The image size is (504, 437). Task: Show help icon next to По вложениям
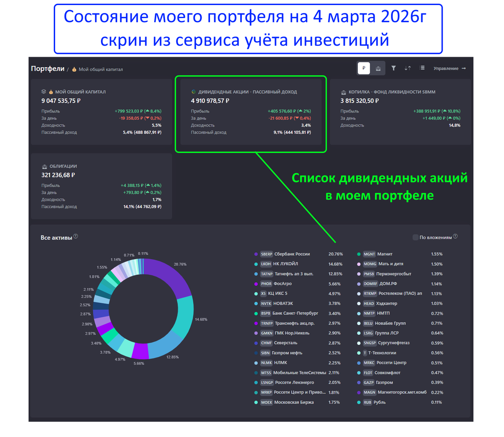(455, 236)
